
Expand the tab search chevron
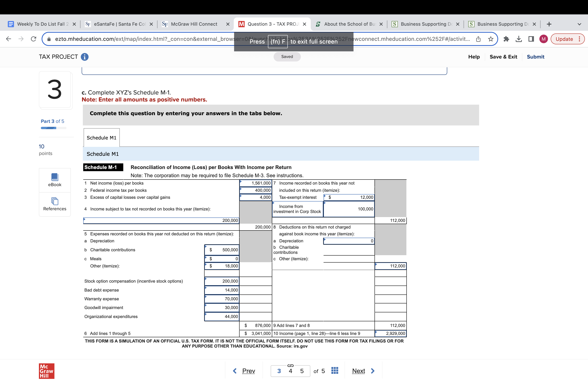pos(579,24)
